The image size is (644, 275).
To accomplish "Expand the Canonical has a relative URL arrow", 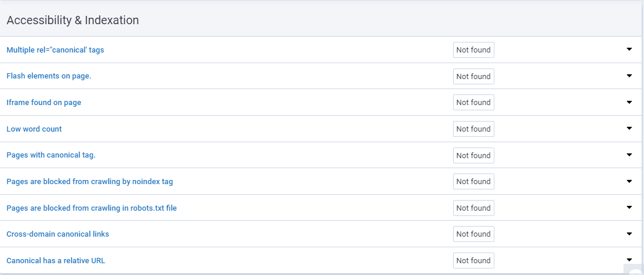I will click(x=629, y=260).
